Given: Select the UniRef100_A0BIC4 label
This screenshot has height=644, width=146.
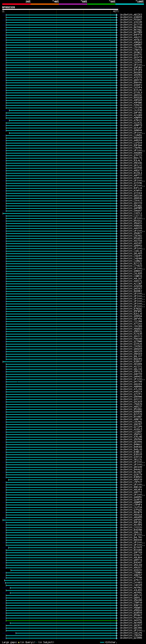Looking at the screenshot, I should (x=131, y=392).
